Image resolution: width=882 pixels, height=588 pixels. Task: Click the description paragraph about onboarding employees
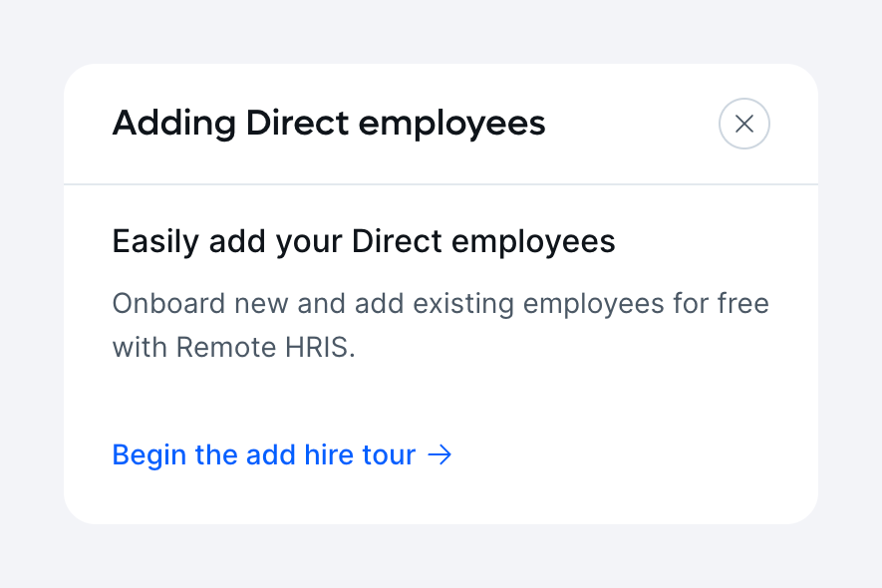[x=440, y=325]
